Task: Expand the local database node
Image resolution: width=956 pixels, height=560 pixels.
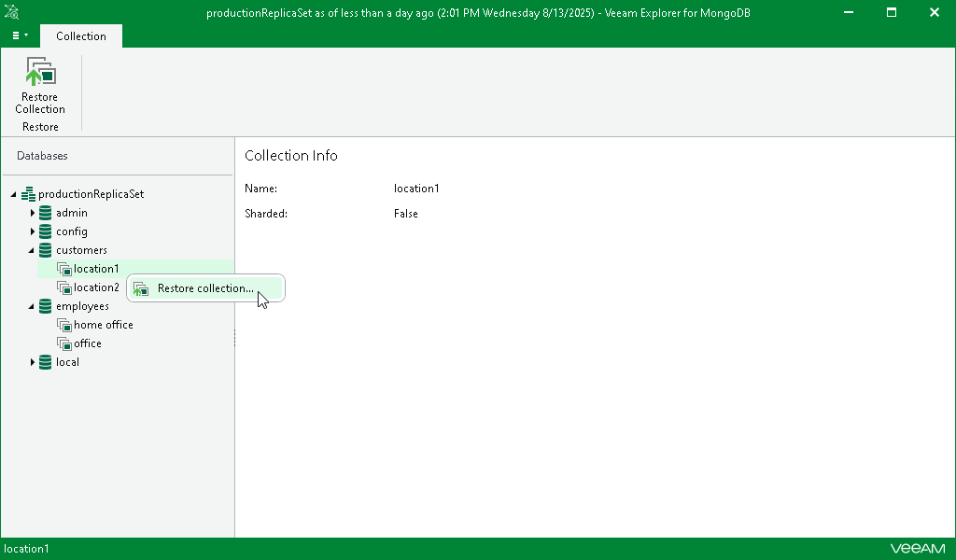Action: [33, 362]
